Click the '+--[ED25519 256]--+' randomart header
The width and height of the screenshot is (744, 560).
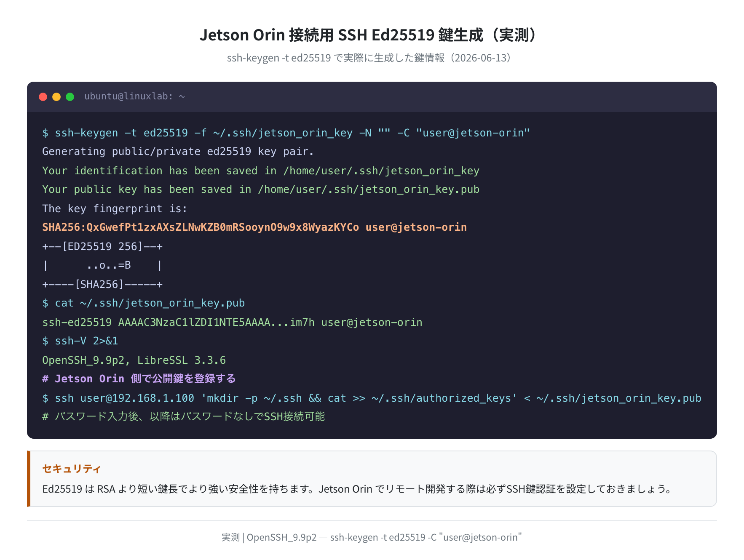(x=102, y=247)
